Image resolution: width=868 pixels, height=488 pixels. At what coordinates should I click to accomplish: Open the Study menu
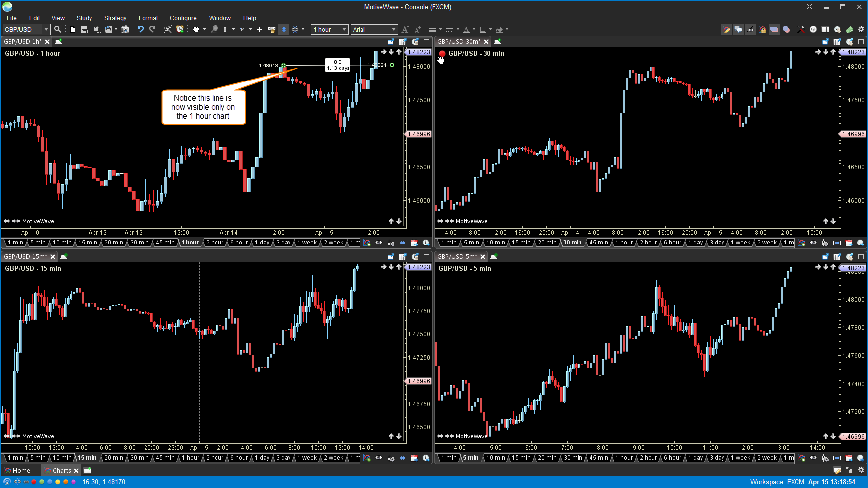coord(84,18)
